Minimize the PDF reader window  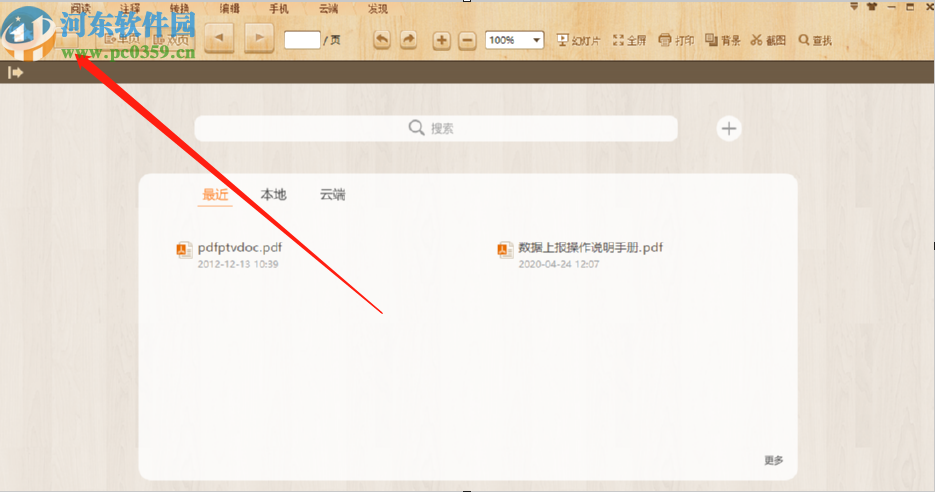click(891, 7)
